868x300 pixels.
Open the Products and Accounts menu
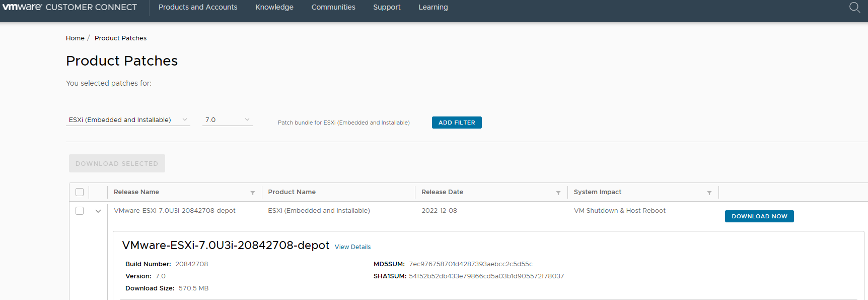[198, 7]
